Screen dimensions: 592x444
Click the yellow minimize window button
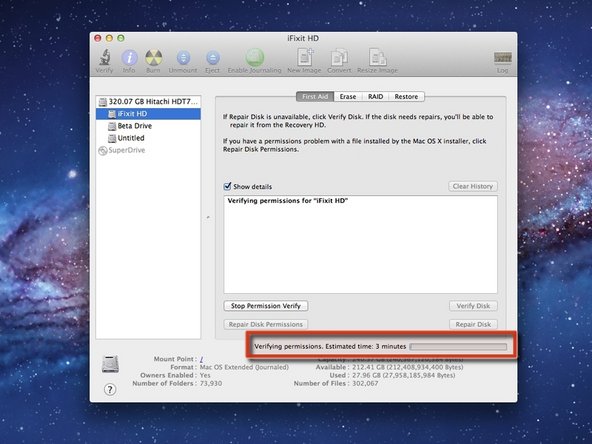click(x=109, y=38)
